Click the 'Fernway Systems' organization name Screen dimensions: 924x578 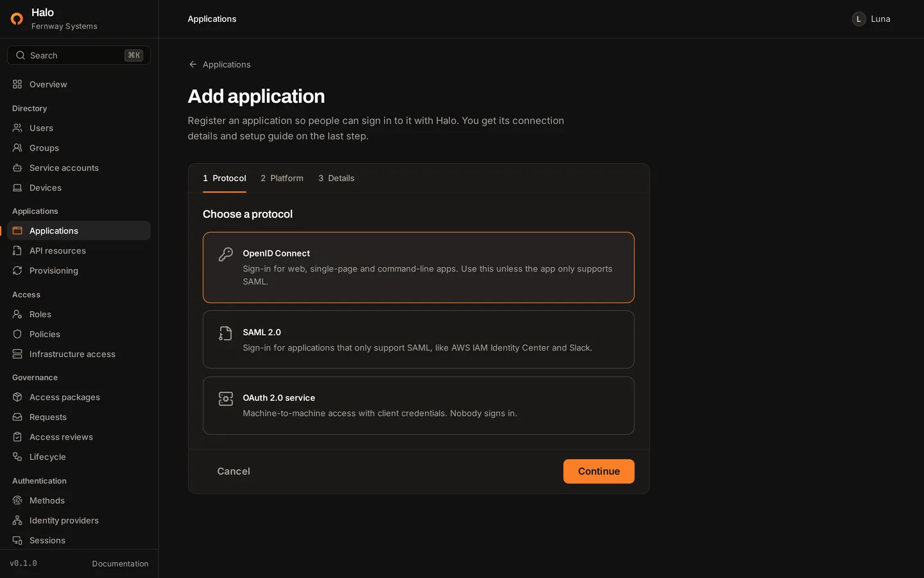point(64,26)
